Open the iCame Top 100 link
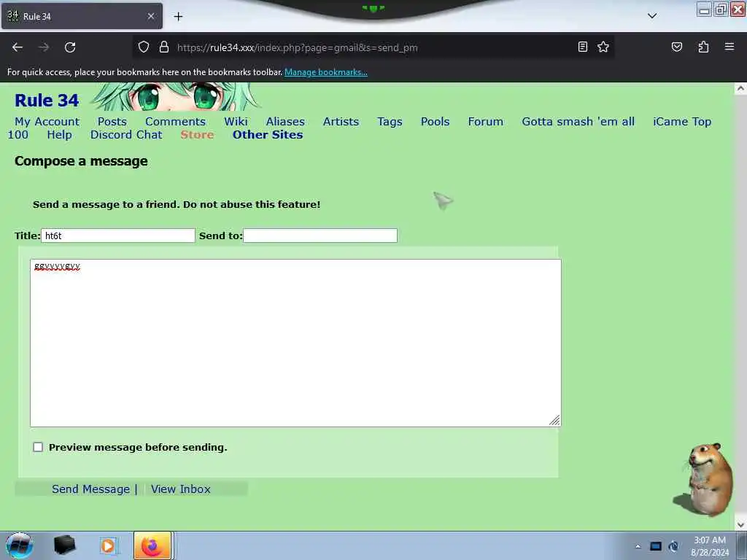The height and width of the screenshot is (560, 747). (682, 122)
